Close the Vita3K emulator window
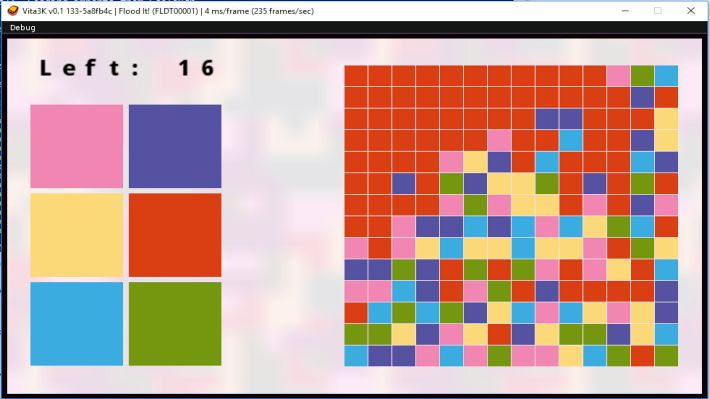This screenshot has height=399, width=710. 691,11
